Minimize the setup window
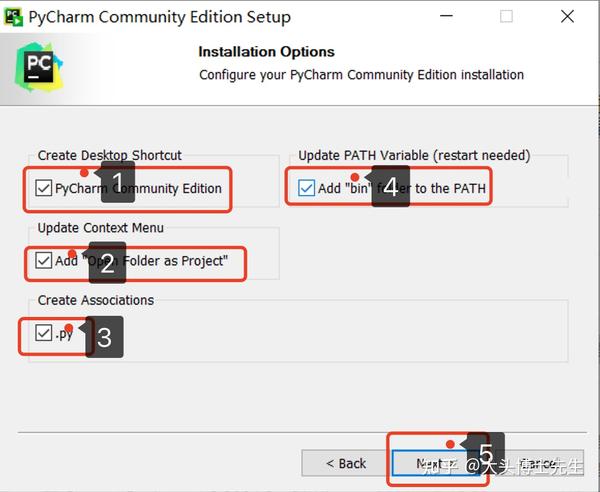The height and width of the screenshot is (492, 600). click(446, 16)
